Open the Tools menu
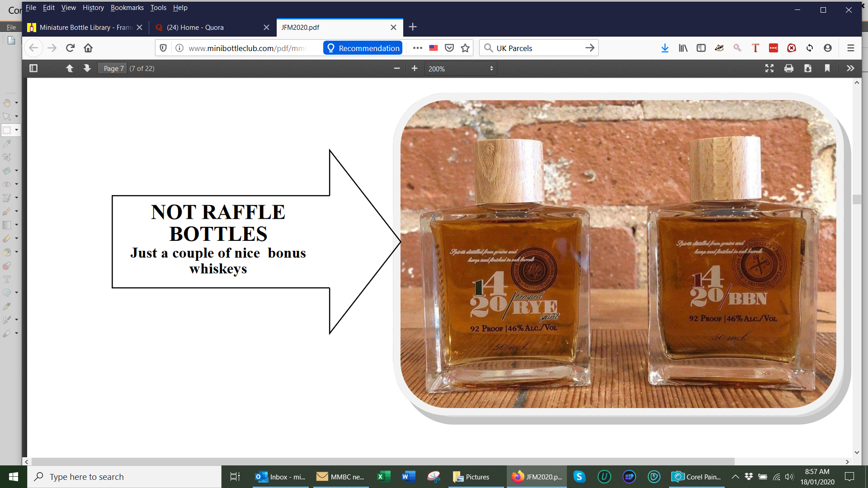 158,8
